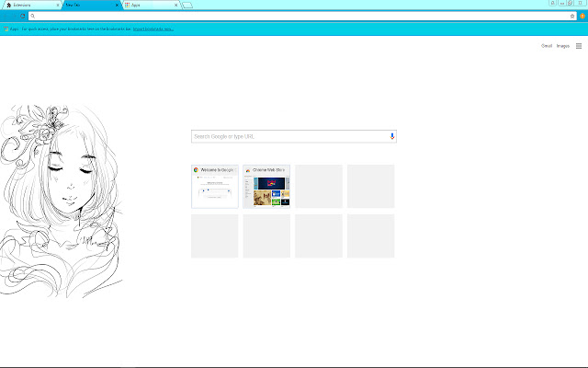This screenshot has height=368, width=588.
Task: Switch to the Extensions tab
Action: [30, 6]
